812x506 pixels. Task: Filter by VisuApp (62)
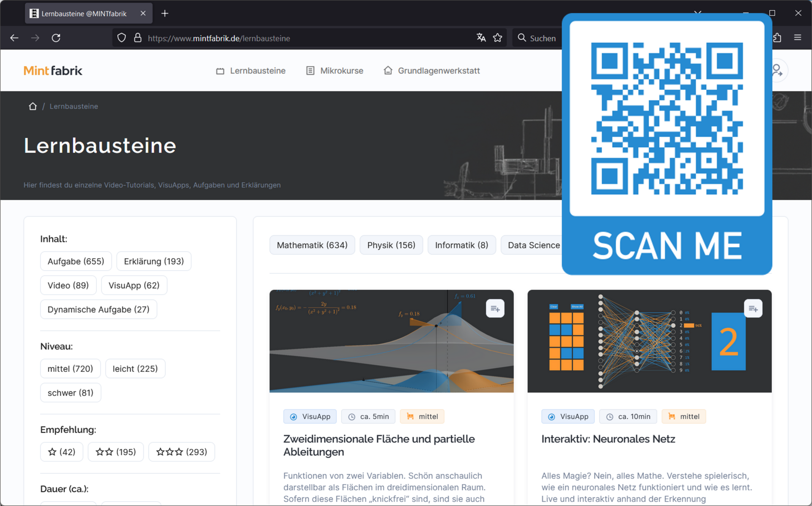(x=134, y=286)
